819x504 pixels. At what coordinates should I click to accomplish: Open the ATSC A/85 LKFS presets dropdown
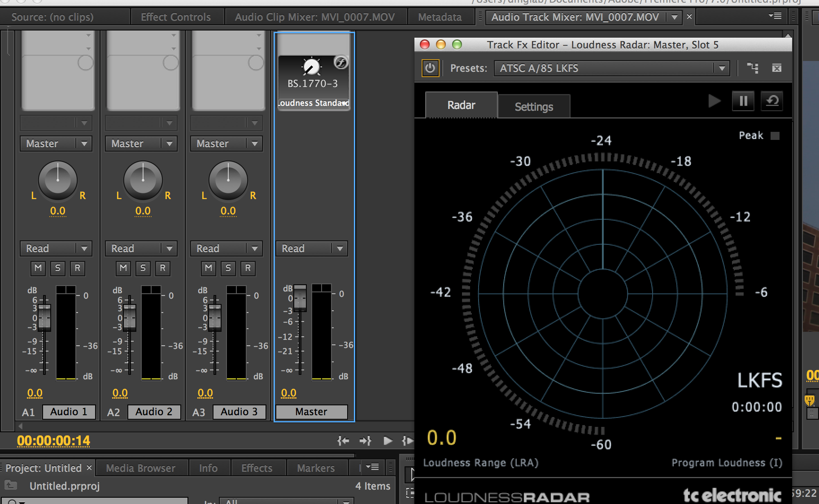pos(611,68)
